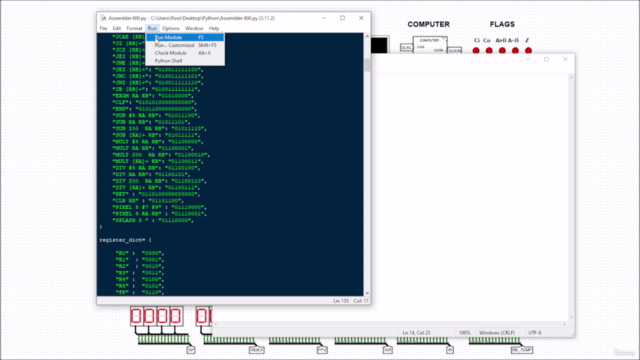Click the "RET" instruction code line
640x360 pixels.
click(155, 194)
